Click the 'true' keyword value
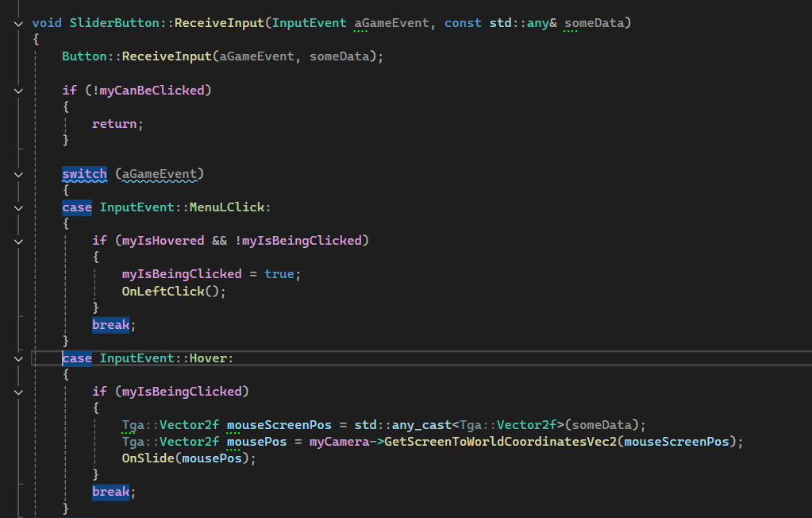This screenshot has height=518, width=812. point(279,274)
